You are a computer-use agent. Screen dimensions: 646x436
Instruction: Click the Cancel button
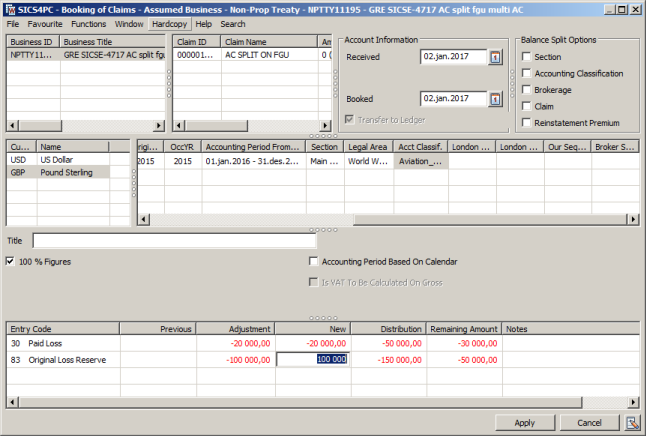(589, 423)
